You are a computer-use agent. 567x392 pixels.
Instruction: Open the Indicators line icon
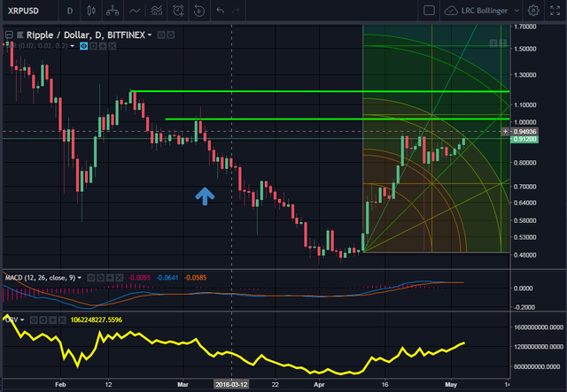(135, 11)
